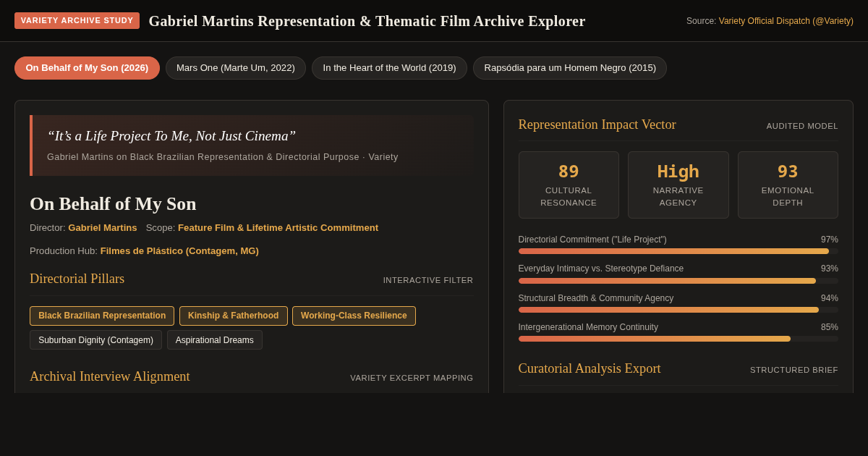Select the Narrative Agency High card
Image resolution: width=868 pixels, height=456 pixels.
pos(678,185)
